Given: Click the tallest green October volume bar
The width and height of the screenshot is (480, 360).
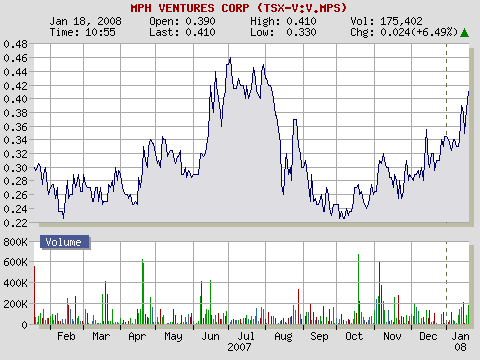Looking at the screenshot, I should [358, 289].
